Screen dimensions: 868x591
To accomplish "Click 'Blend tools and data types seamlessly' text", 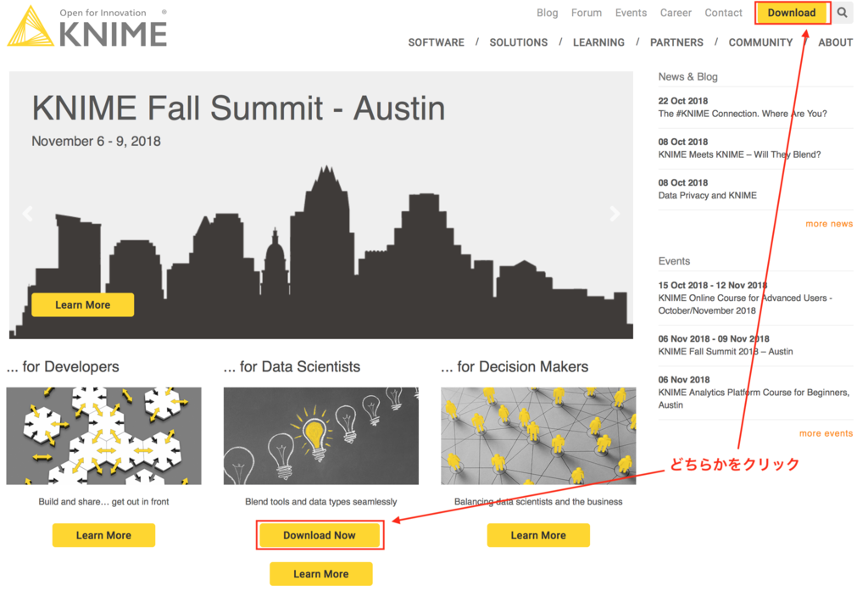I will (321, 502).
